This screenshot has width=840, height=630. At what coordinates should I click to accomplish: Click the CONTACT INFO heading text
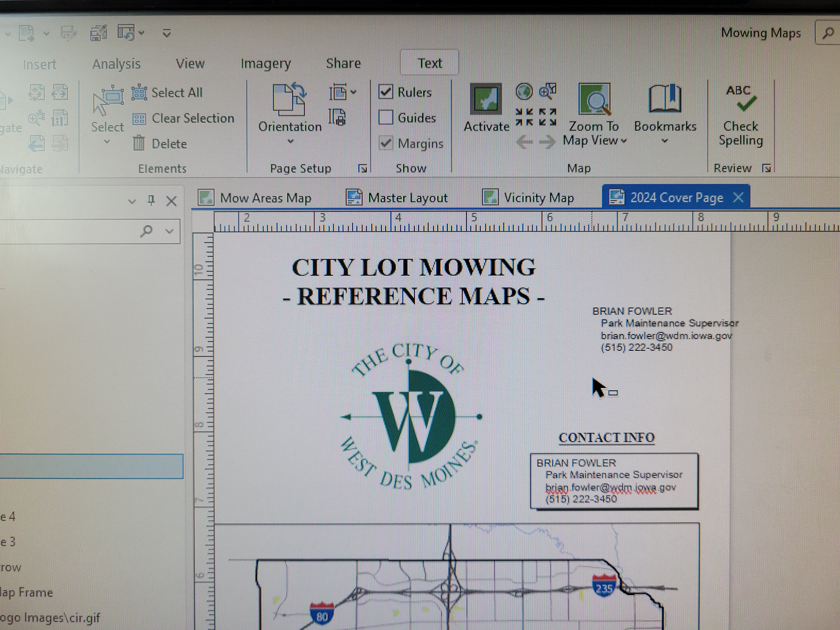coord(606,438)
